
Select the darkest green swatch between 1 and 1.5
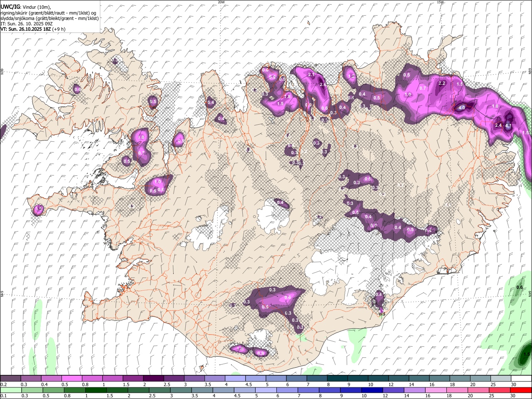tap(96, 390)
